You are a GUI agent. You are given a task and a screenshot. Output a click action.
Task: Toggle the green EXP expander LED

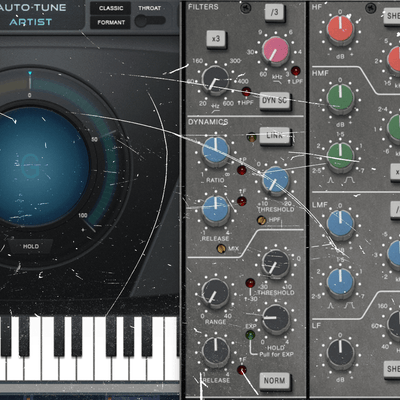(x=250, y=335)
